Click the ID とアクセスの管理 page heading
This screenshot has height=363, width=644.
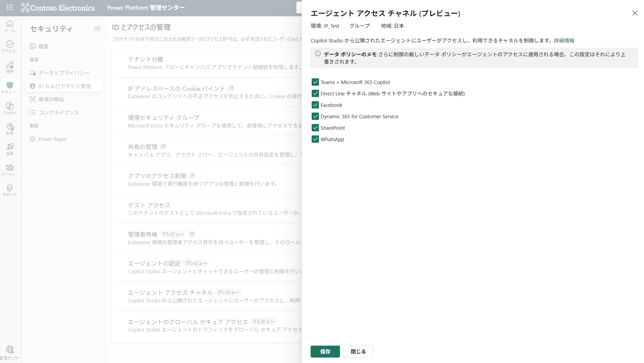[x=141, y=27]
